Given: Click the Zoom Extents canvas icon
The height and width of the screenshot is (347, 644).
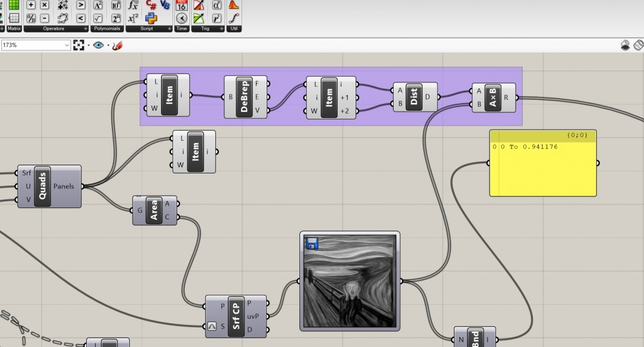Looking at the screenshot, I should (x=79, y=45).
